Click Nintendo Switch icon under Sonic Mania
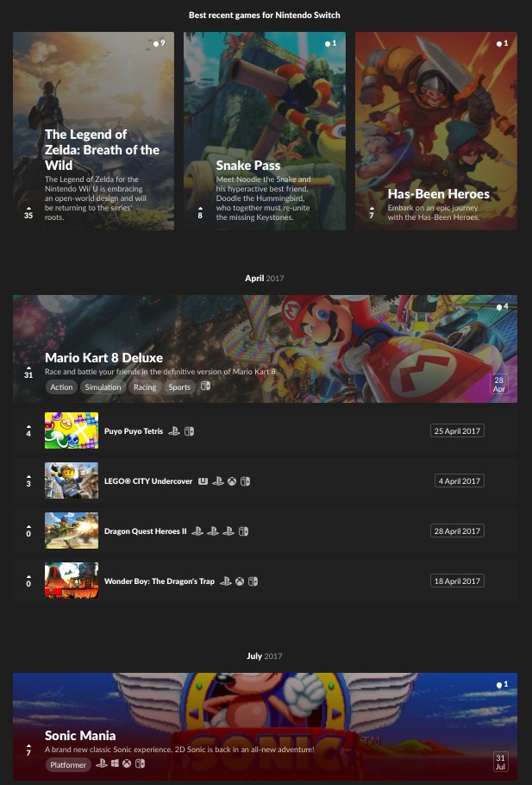Screen dimensions: 532x785 coord(141,763)
